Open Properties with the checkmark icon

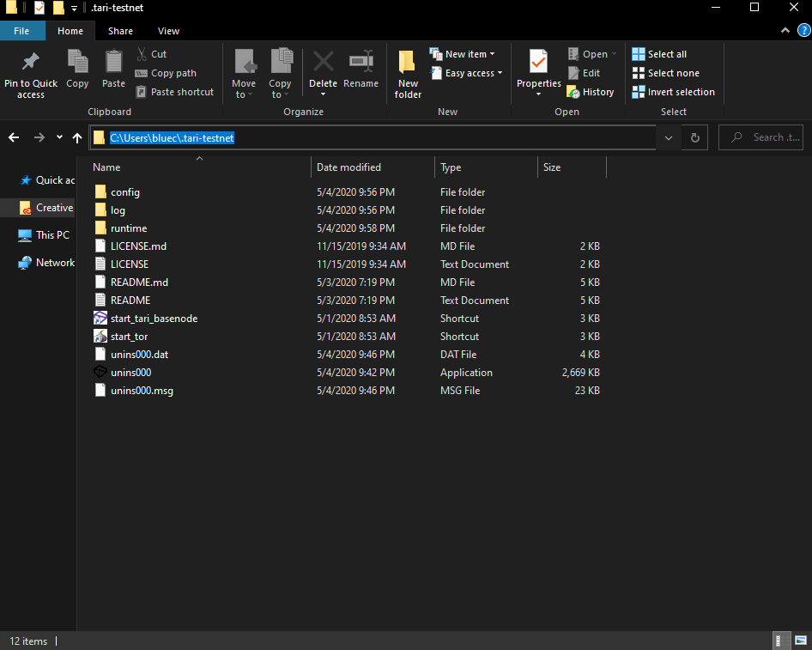tap(538, 64)
